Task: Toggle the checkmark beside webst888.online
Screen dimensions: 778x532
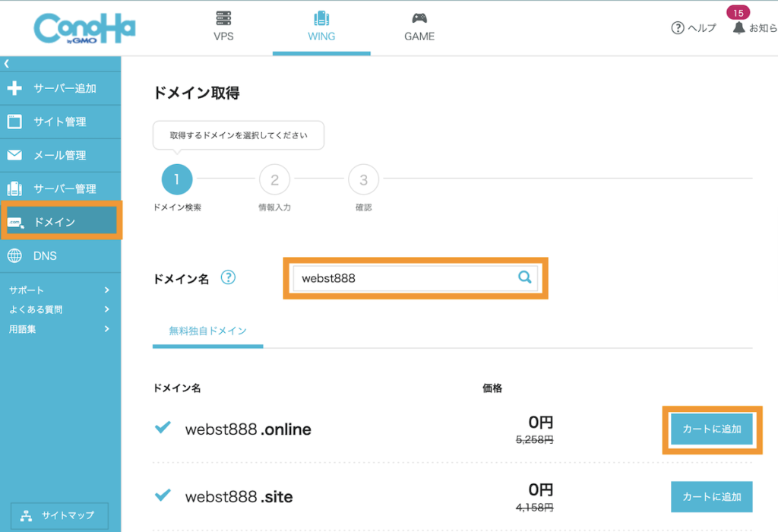Action: (x=163, y=427)
